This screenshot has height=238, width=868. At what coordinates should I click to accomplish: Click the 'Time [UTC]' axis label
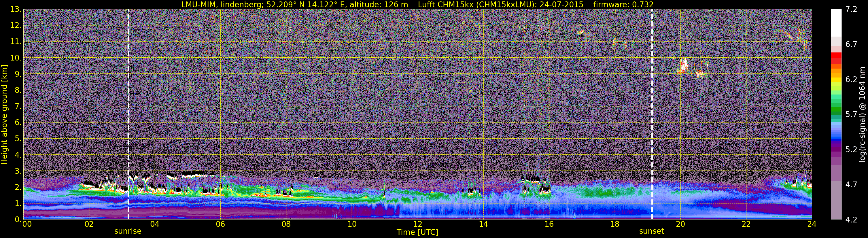pyautogui.click(x=417, y=232)
